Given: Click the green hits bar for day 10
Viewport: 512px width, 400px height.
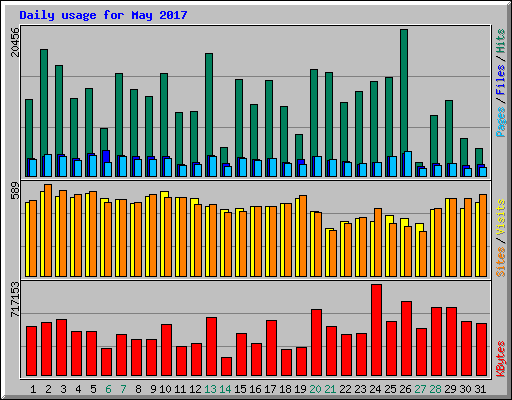Looking at the screenshot, I should pos(164,113).
